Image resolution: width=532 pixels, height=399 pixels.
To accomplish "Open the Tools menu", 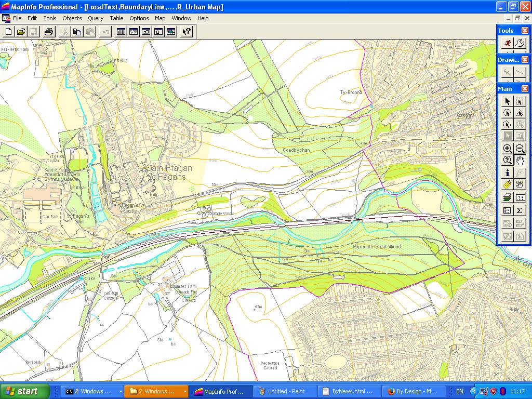I will coord(49,18).
